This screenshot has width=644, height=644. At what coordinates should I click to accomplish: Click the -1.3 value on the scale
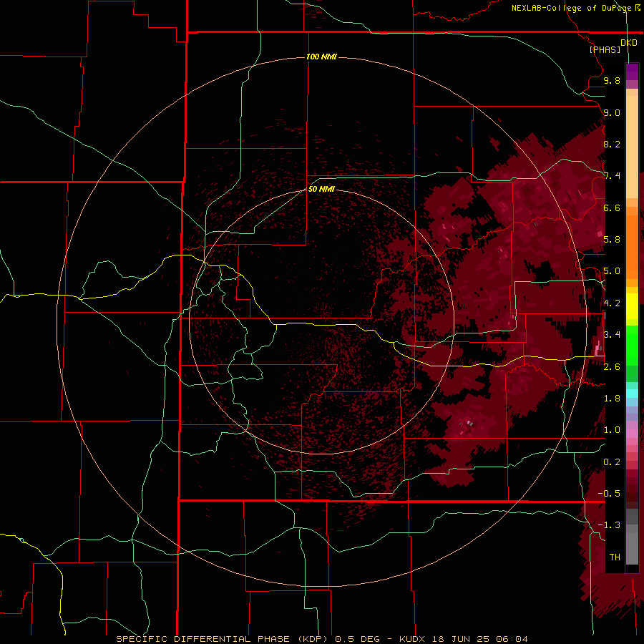[610, 525]
